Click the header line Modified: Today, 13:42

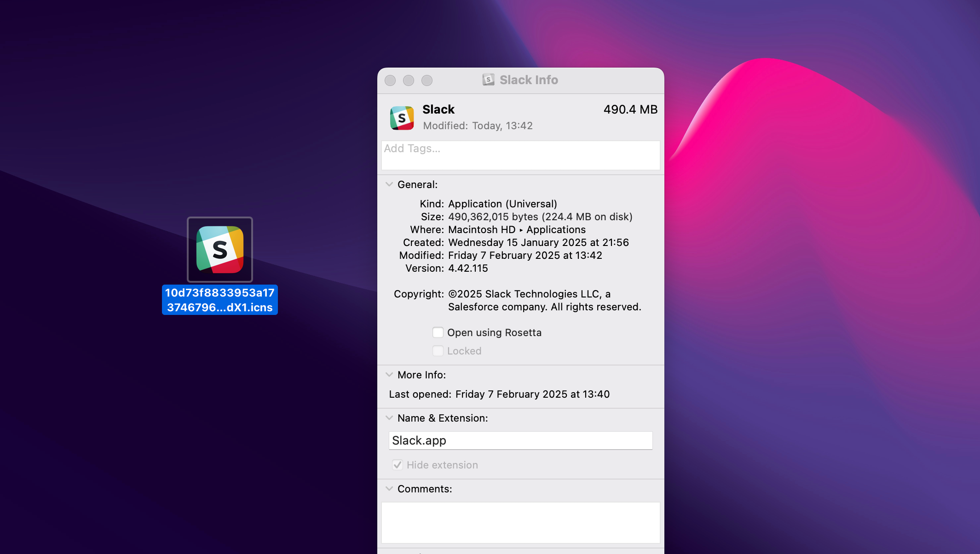tap(478, 126)
